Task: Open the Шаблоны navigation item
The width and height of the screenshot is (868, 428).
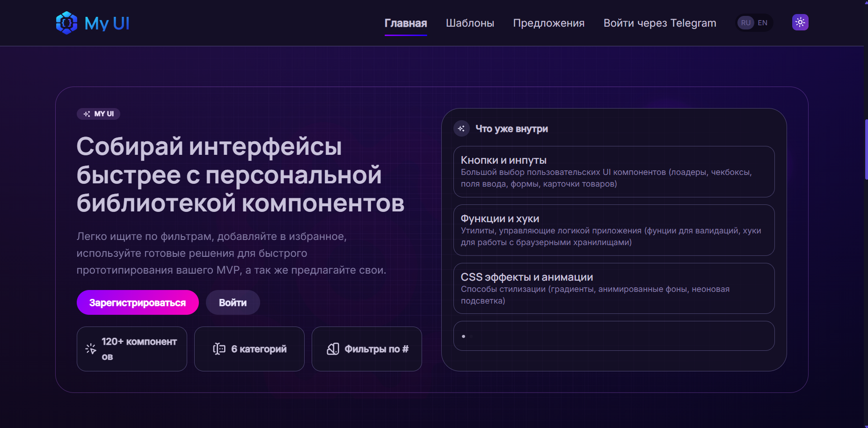Action: coord(470,23)
